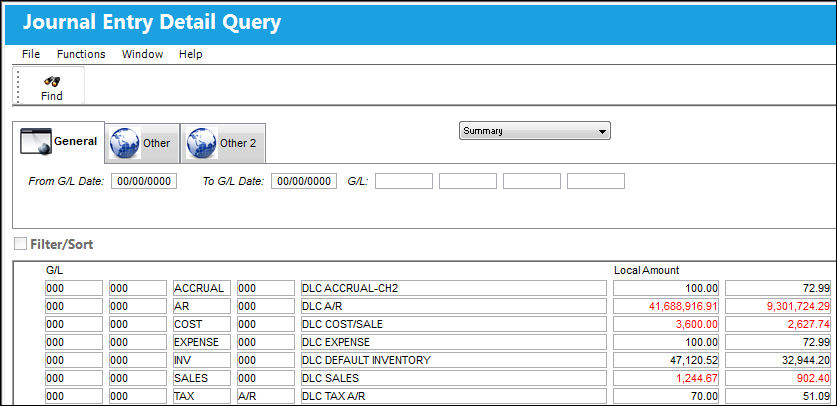This screenshot has width=837, height=406.
Task: Select the DLC COST/SALE description cell
Action: pos(454,324)
